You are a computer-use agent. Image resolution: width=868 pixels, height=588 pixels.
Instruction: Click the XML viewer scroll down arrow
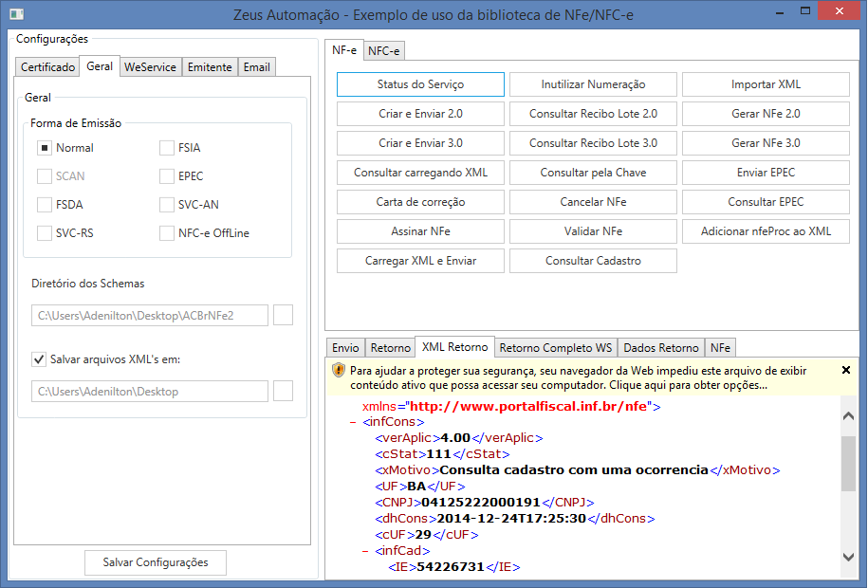tap(848, 557)
